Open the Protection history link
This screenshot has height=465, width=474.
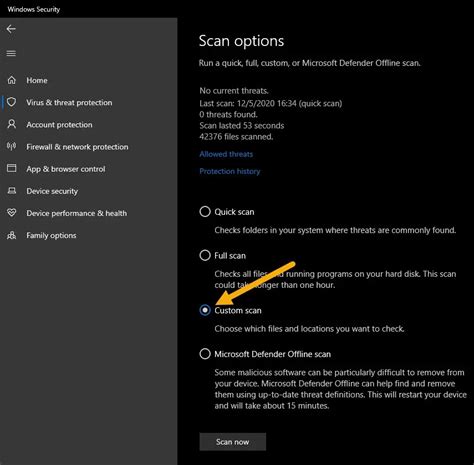pos(230,171)
